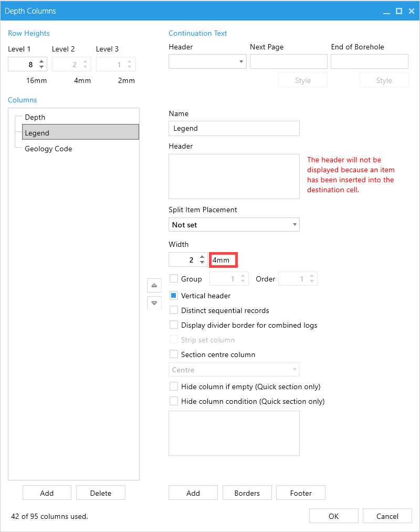Increase Level 1 row height spinner
The image size is (420, 532).
point(41,61)
